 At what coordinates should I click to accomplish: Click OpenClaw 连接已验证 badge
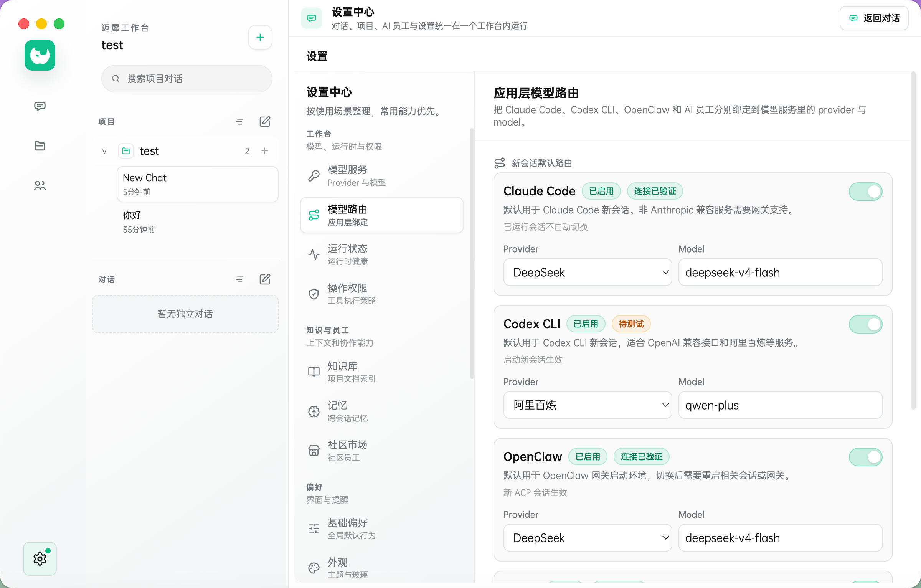pyautogui.click(x=641, y=457)
